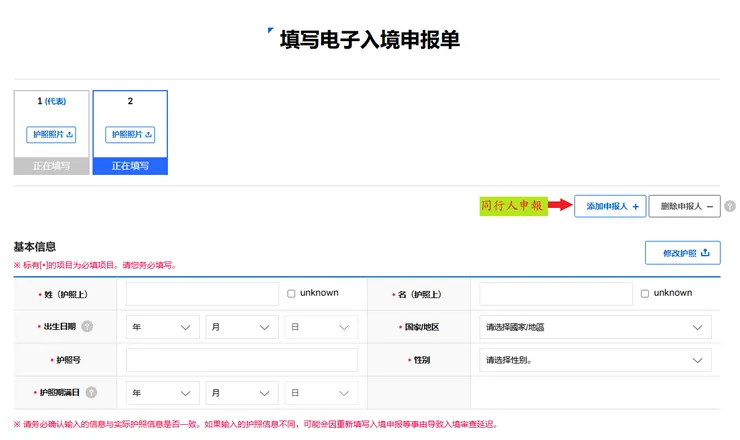Click 正在填写 status under applicant 2

click(x=130, y=166)
